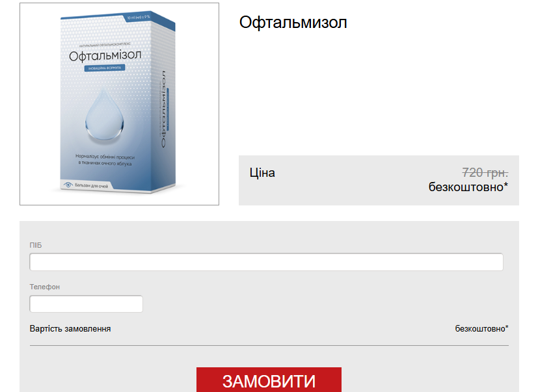Click the Бальзам для очей text on box
538x392 pixels.
[91, 185]
